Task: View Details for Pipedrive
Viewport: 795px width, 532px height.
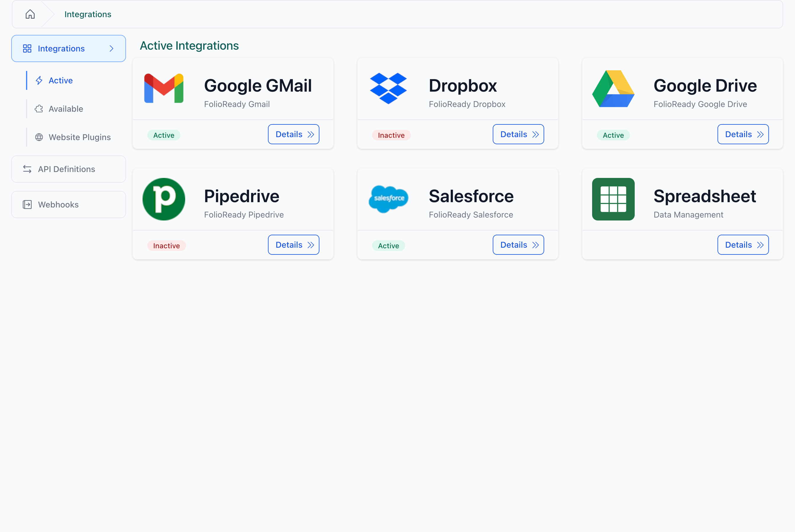Action: [294, 245]
